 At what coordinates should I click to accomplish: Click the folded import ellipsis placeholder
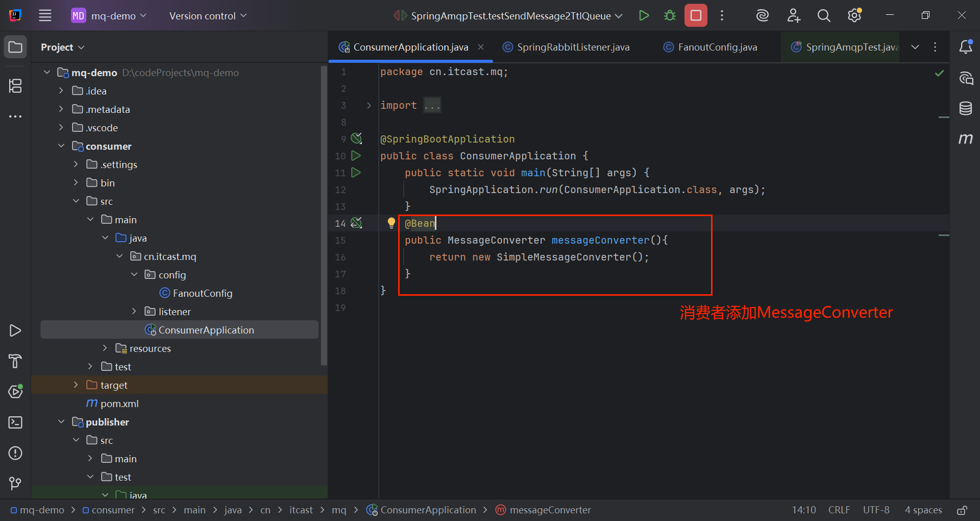(432, 105)
